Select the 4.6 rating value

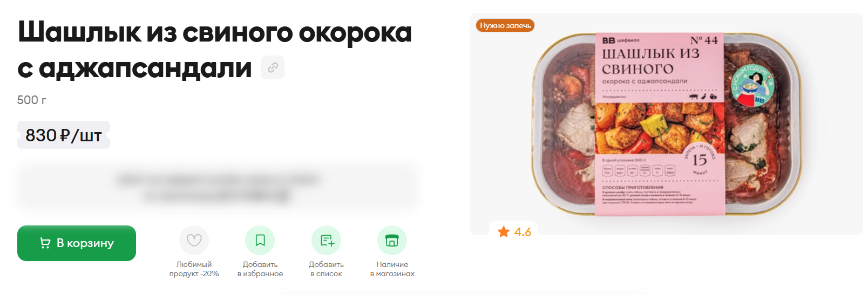[x=523, y=232]
